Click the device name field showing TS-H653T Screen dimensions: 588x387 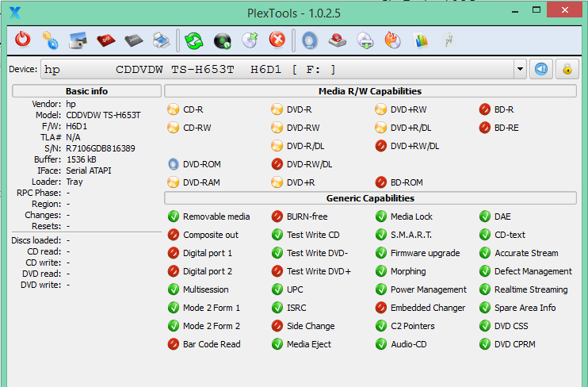pos(277,69)
